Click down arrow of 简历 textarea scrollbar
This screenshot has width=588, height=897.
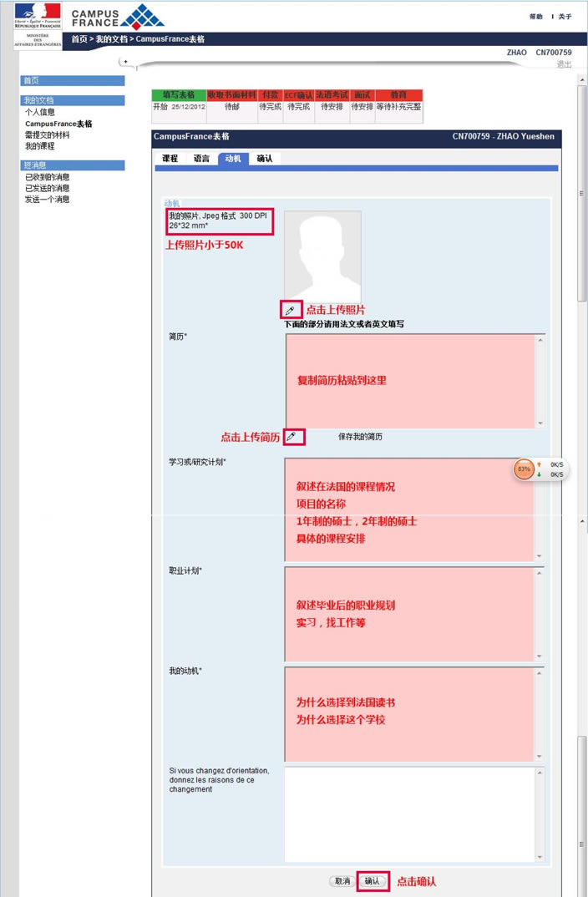pyautogui.click(x=540, y=423)
